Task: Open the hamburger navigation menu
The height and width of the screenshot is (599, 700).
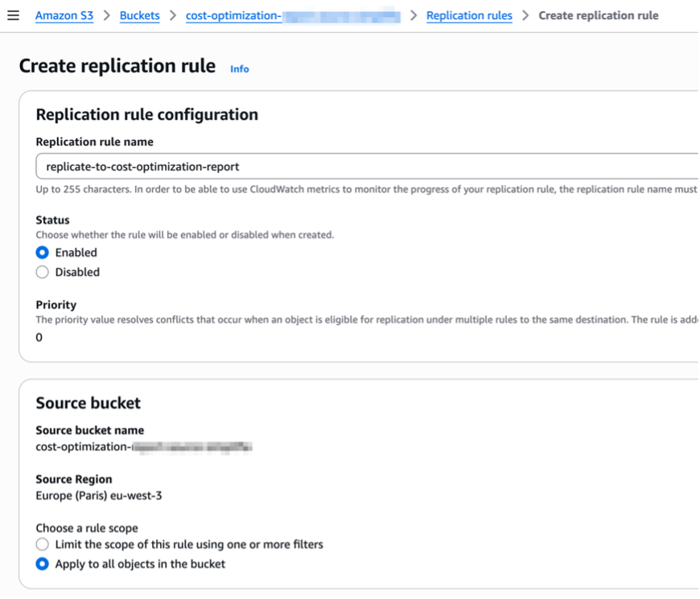Action: (x=14, y=15)
